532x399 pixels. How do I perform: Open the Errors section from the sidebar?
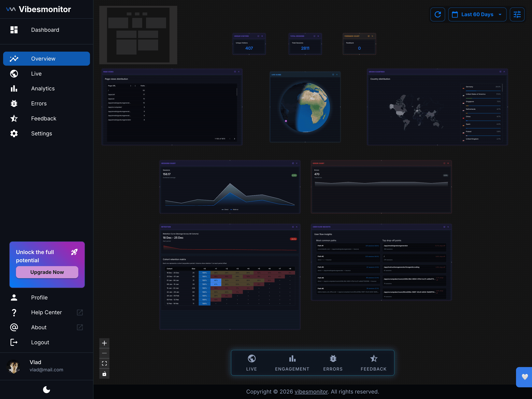point(39,103)
